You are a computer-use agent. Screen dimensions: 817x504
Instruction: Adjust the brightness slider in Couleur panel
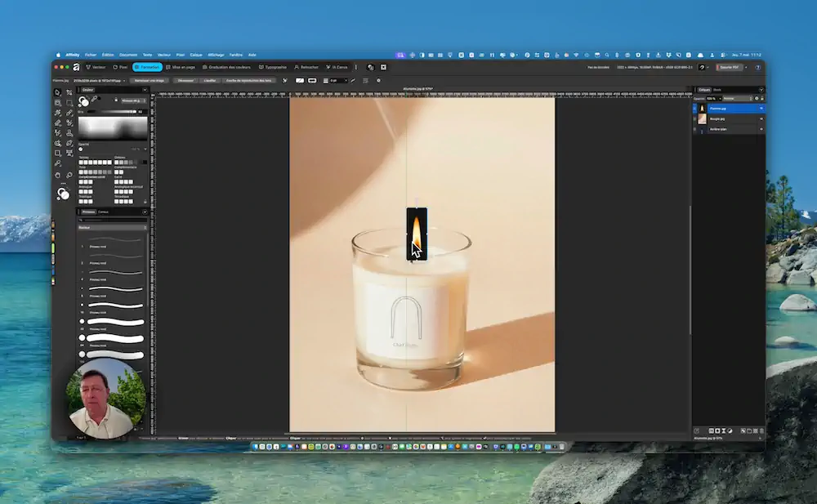click(113, 112)
